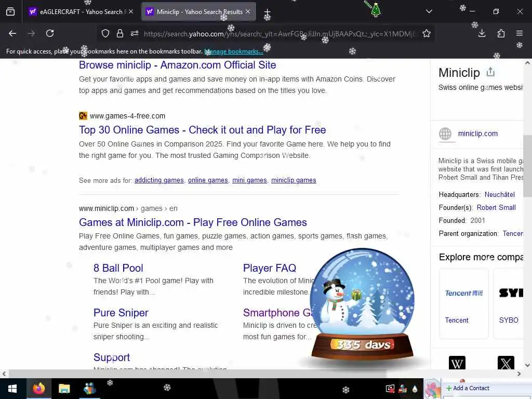Open Browse miniclip Amazon.com Official Site

pos(178,65)
